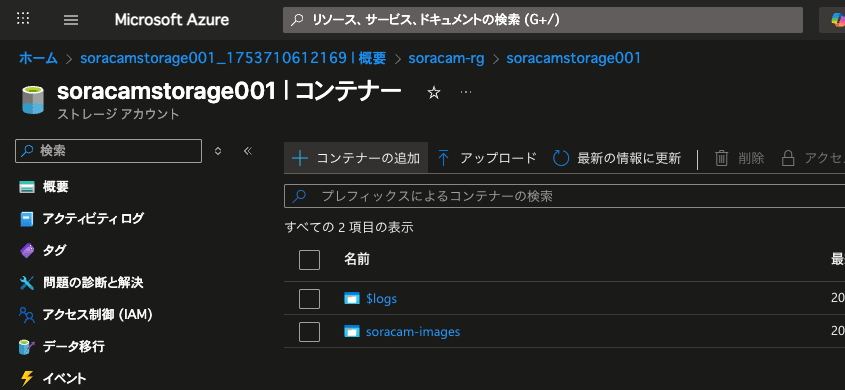Click the 概要 overview icon
Viewport: 845px width, 390px height.
pyautogui.click(x=26, y=187)
